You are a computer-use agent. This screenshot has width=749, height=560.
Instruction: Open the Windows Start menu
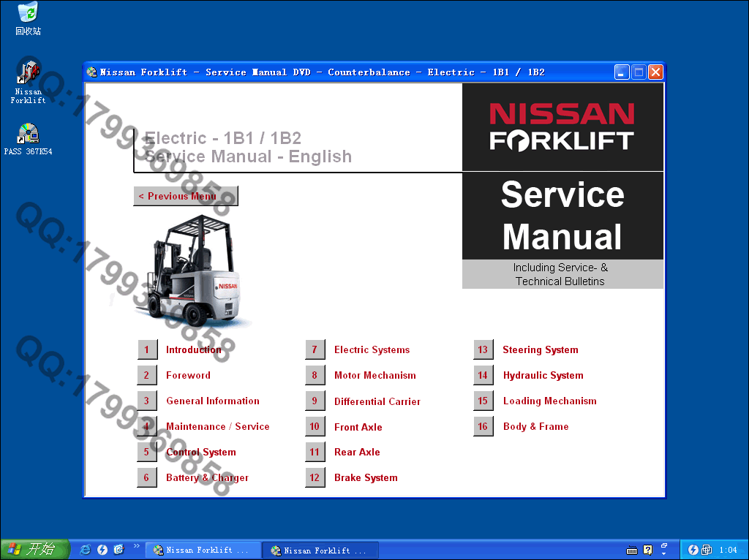(34, 550)
